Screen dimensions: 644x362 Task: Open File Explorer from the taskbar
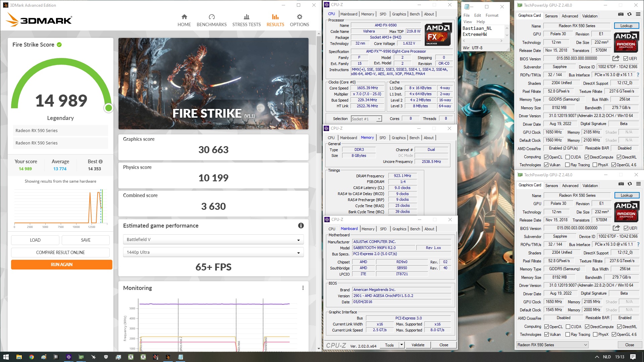tap(19, 357)
